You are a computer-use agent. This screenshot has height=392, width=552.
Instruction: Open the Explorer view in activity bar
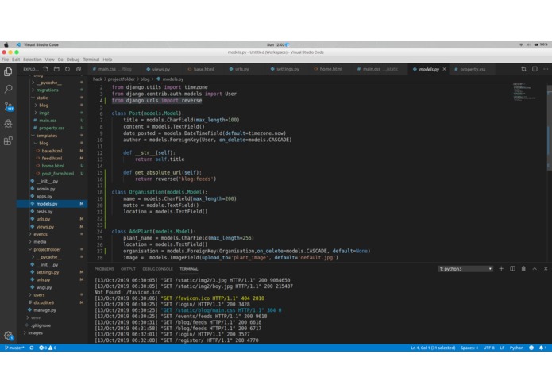point(8,72)
